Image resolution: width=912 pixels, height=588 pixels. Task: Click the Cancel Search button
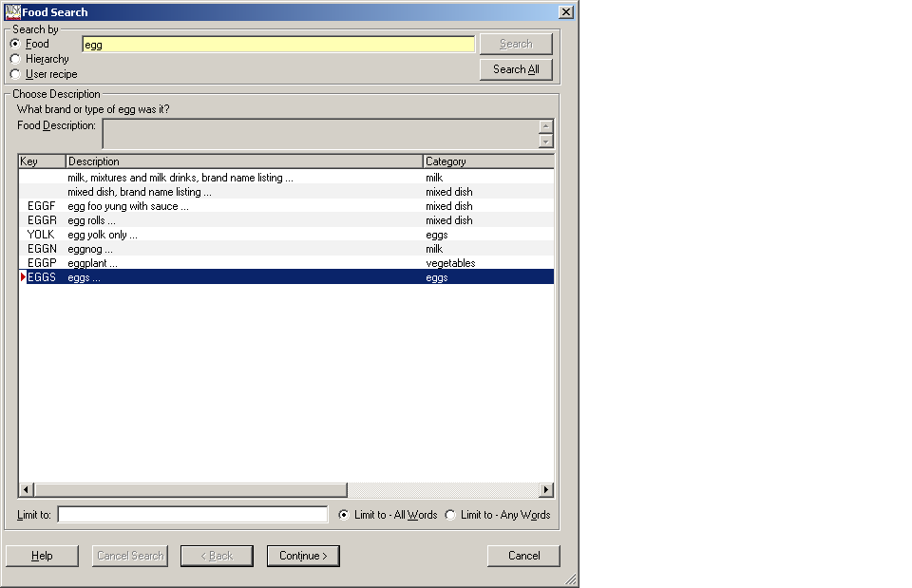point(130,556)
